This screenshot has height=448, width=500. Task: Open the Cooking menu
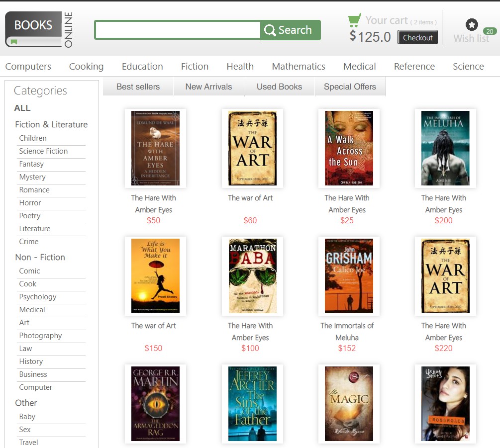point(87,66)
